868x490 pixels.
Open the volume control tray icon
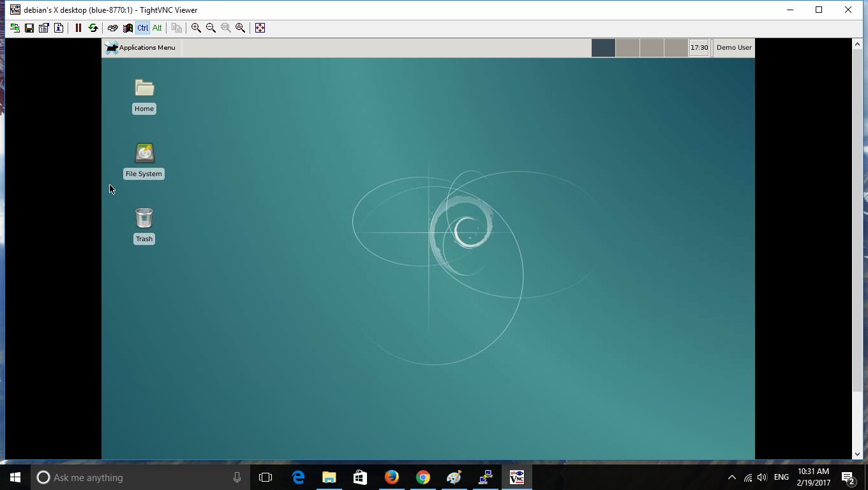[761, 477]
